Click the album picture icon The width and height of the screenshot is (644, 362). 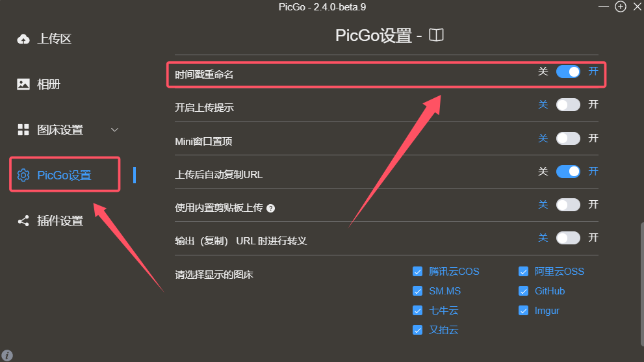pos(23,84)
